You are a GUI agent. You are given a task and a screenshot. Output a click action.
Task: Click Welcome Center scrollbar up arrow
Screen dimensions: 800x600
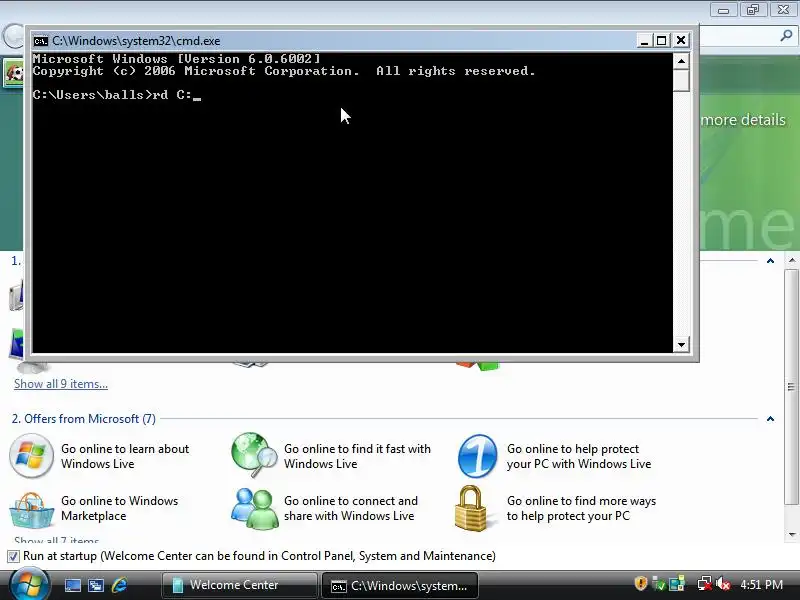(x=792, y=260)
